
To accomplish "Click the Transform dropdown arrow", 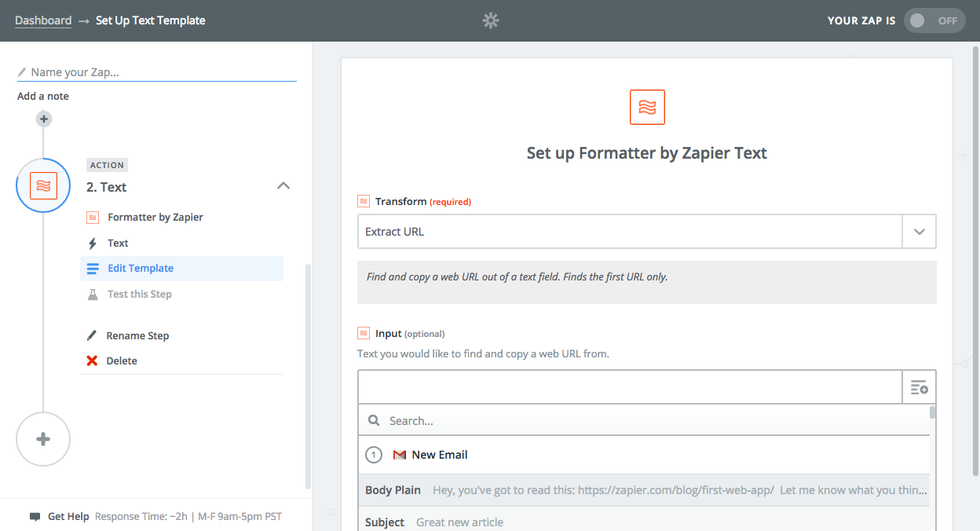I will (920, 232).
